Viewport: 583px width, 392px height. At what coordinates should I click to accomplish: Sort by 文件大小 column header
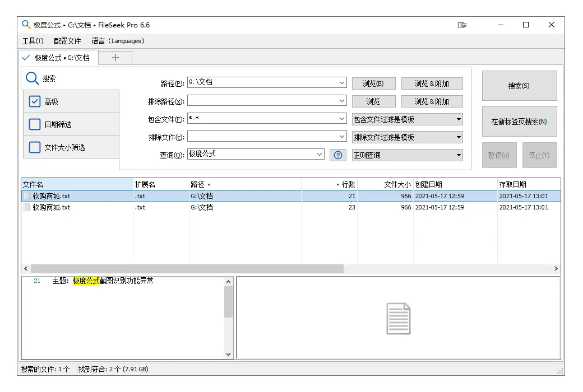(385, 184)
